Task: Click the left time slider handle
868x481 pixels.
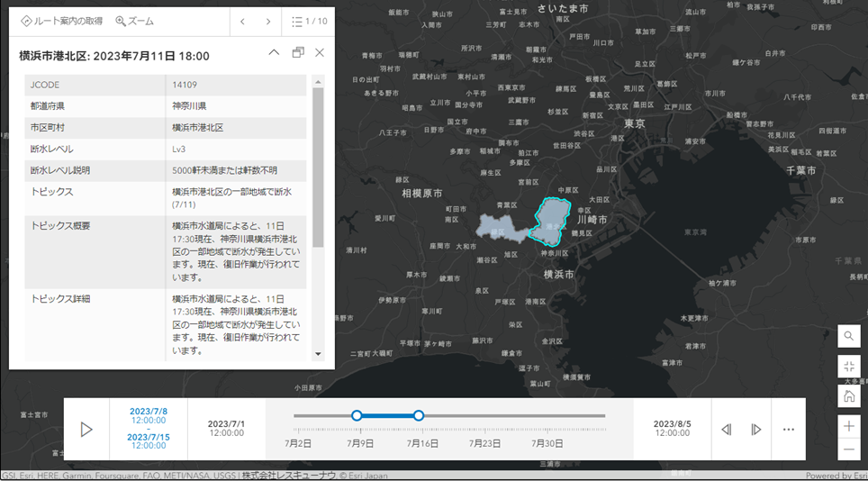Action: tap(357, 415)
